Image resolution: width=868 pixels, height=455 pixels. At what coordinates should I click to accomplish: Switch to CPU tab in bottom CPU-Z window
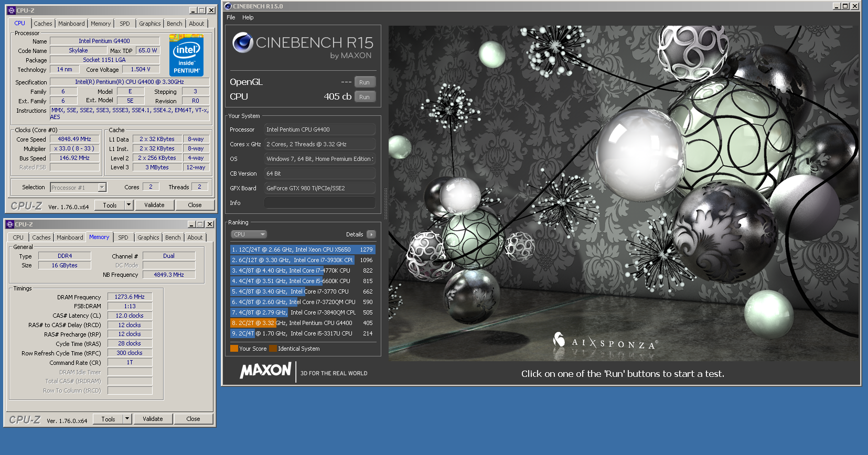point(18,237)
